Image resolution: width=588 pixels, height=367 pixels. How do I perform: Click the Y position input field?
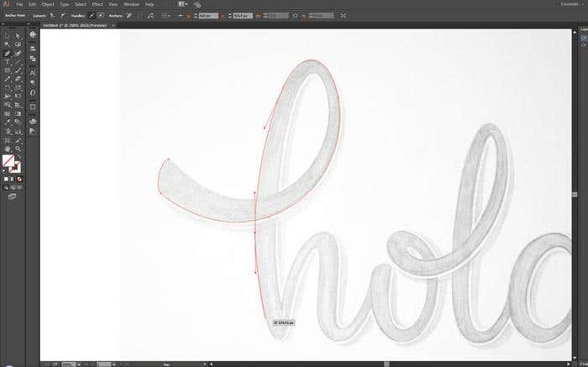[x=243, y=16]
